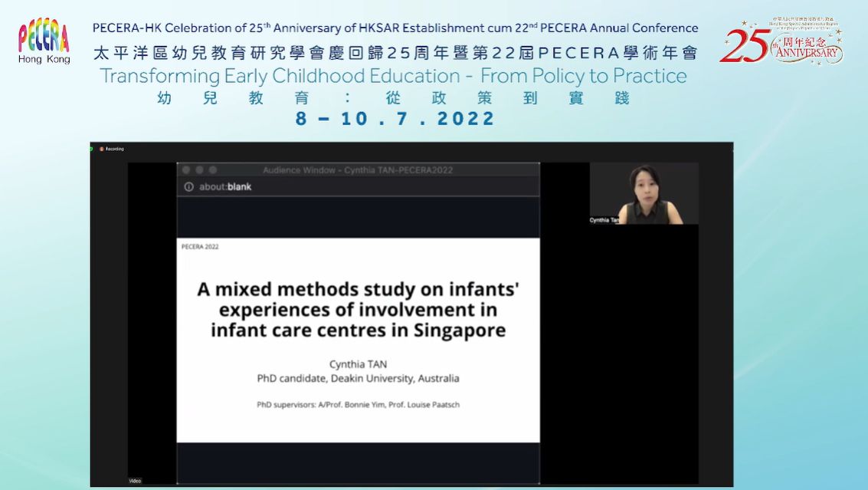Toggle the Recording state in the session bar
Image resolution: width=868 pixels, height=490 pixels.
point(112,149)
